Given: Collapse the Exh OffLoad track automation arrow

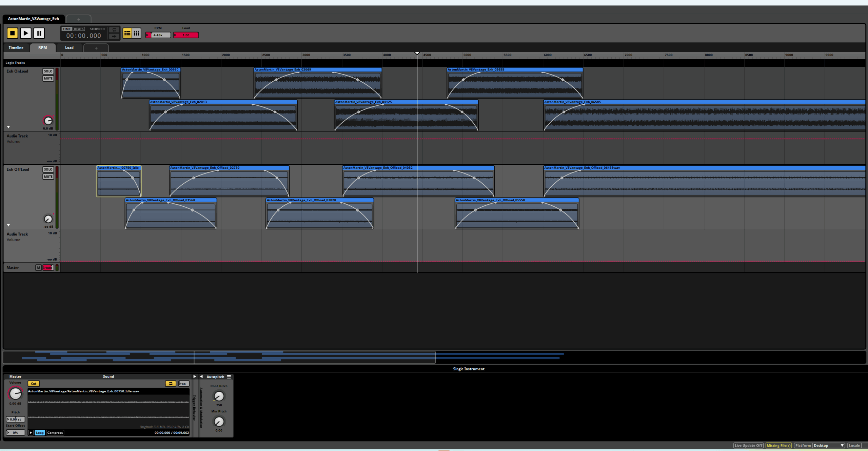Looking at the screenshot, I should [x=8, y=225].
